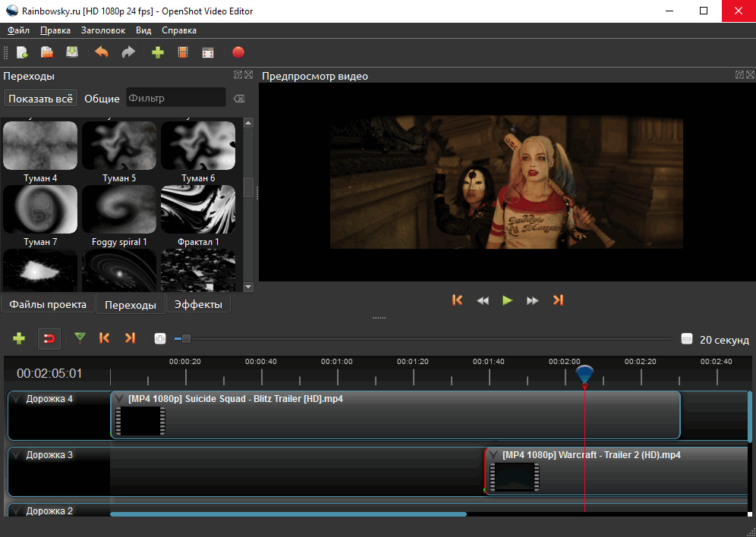756x537 pixels.
Task: Undo the last action via toolbar arrow
Action: (102, 52)
